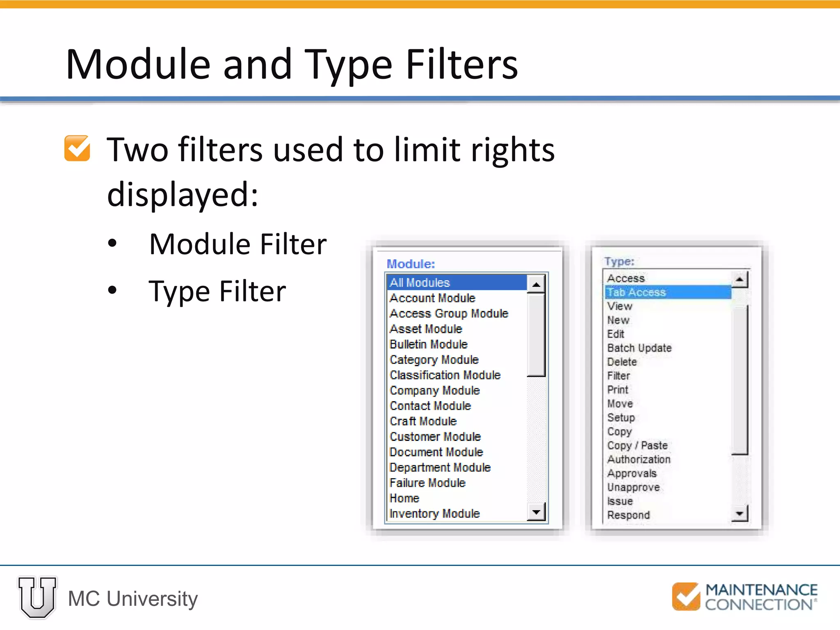The image size is (840, 630).
Task: Click Module list scrollbar thumb
Action: click(536, 335)
